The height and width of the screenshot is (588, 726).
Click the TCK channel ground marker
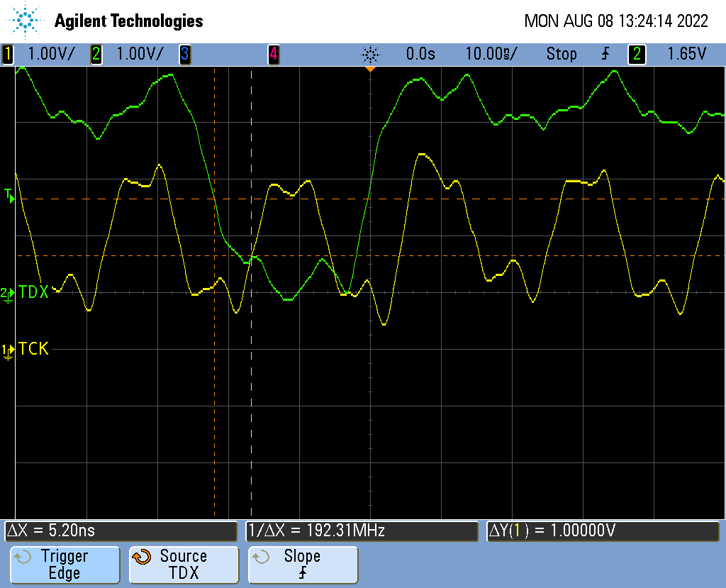point(7,350)
